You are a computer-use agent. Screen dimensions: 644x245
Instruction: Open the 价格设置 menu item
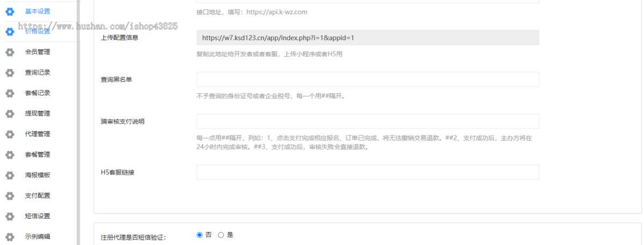38,32
